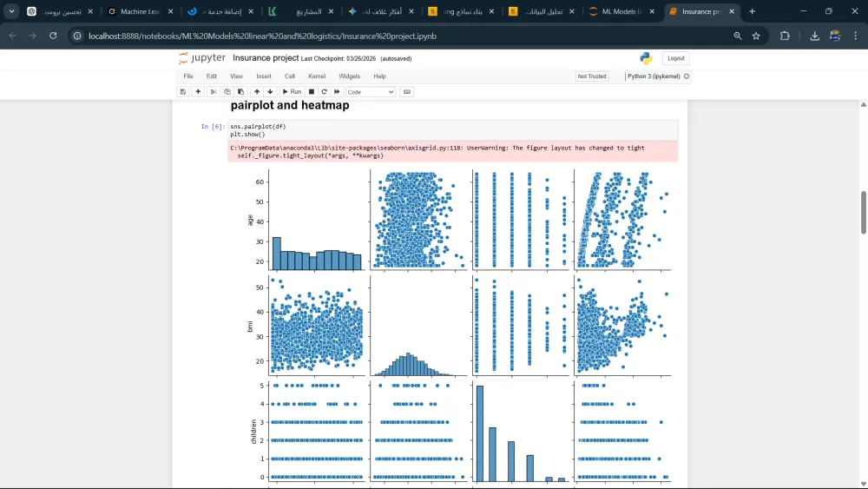Open the command palette keyboard icon

tap(407, 92)
